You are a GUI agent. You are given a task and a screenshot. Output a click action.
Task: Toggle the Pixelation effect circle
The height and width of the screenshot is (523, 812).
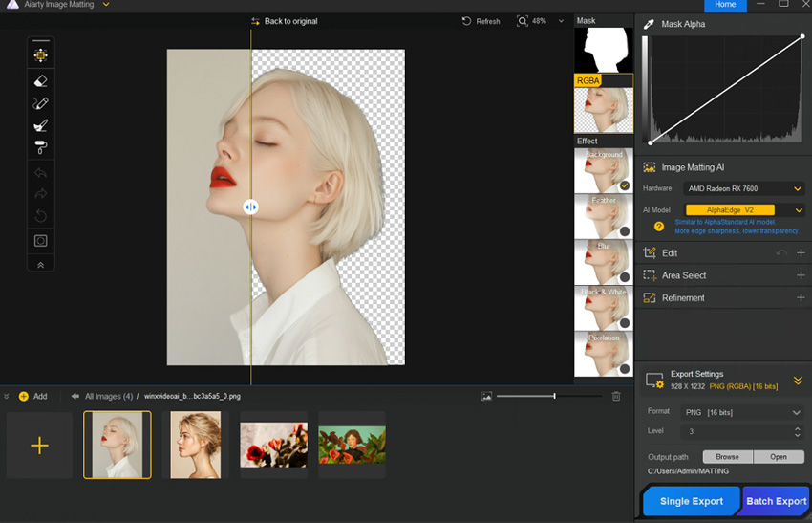coord(625,368)
